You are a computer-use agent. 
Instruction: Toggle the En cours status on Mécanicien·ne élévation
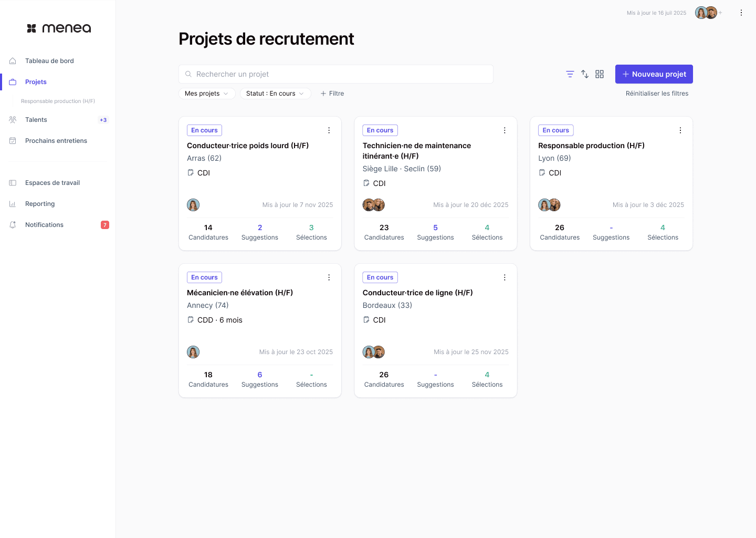[x=204, y=277]
